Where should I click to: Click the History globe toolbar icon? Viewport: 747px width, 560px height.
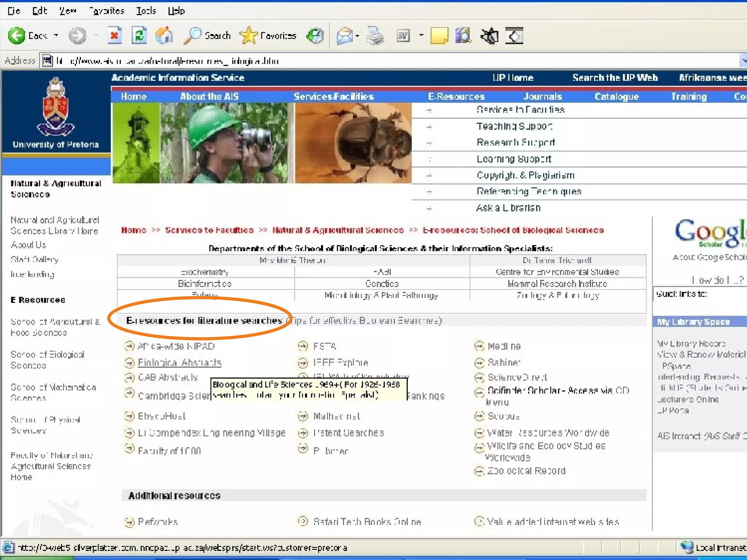coord(315,36)
